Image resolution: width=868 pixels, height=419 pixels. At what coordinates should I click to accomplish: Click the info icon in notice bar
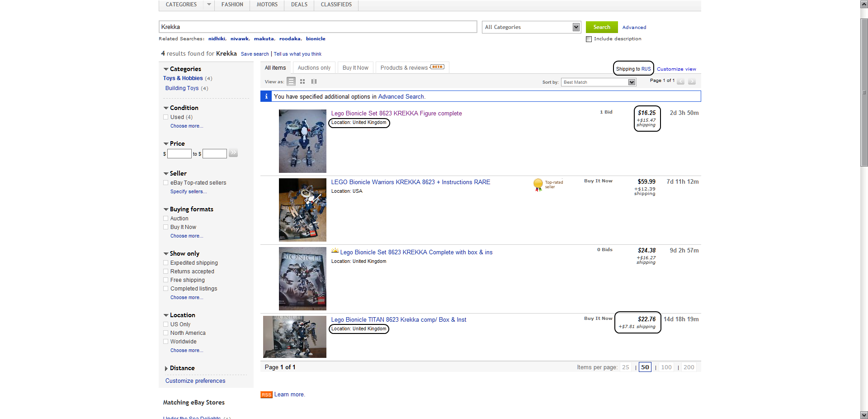tap(266, 96)
